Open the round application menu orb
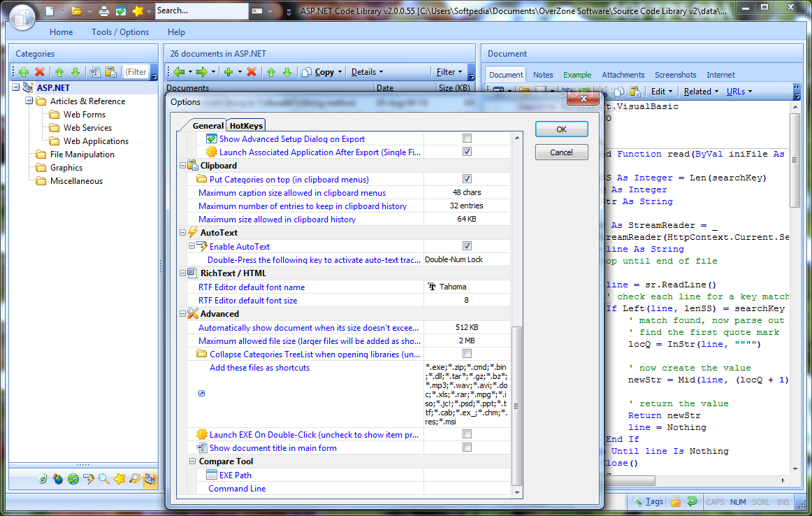This screenshot has height=516, width=812. (x=22, y=17)
